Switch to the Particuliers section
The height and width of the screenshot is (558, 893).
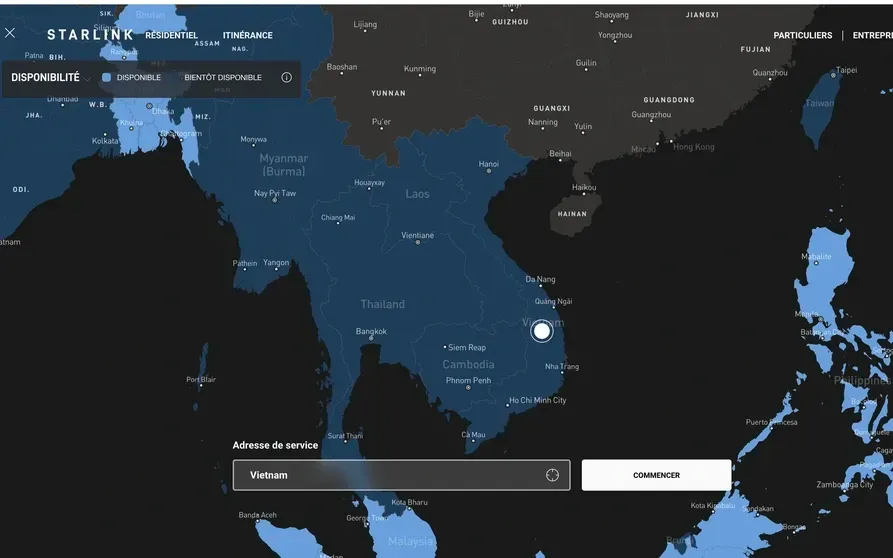coord(802,35)
